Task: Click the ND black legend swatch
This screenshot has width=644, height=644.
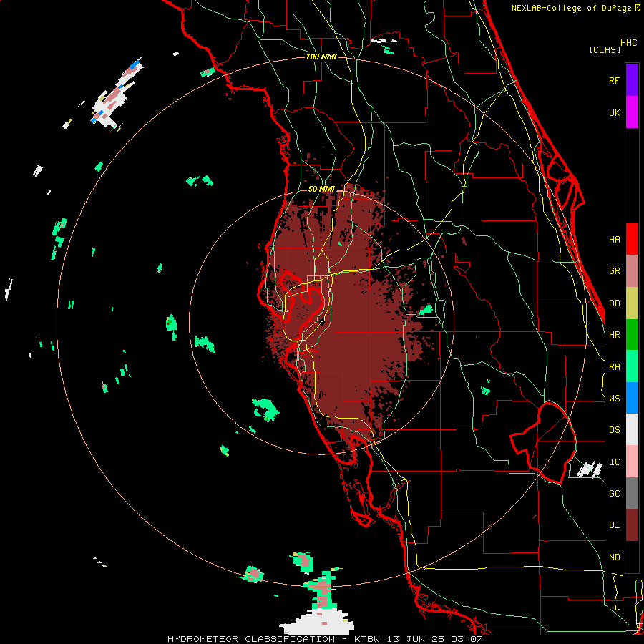Action: coord(632,557)
